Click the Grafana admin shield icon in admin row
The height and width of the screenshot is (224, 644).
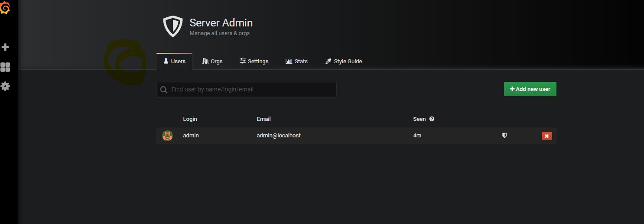tap(504, 136)
